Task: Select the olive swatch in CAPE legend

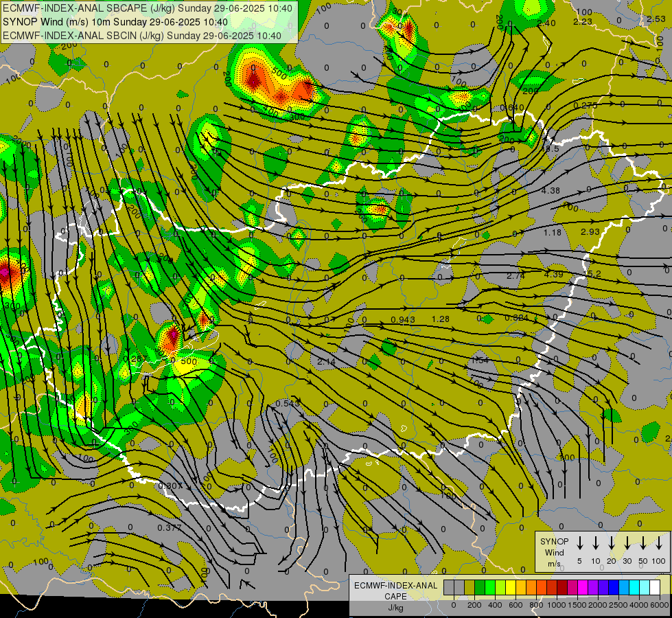Action: [470, 587]
